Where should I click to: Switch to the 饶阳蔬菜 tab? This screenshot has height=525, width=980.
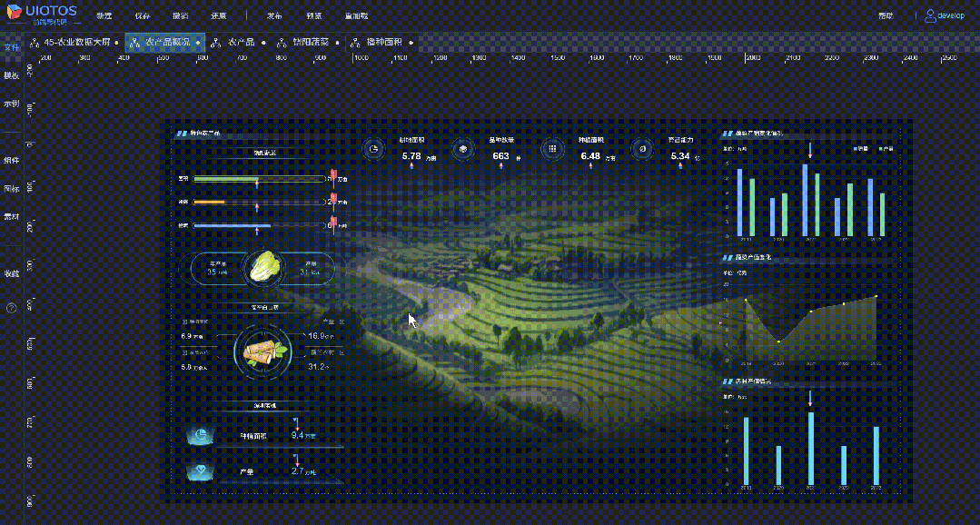tap(308, 43)
